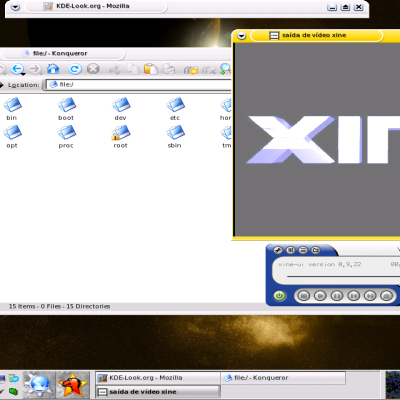Click the 'saída de vídeo xine' title bar
Screen dimensions: 400x400
tap(316, 35)
